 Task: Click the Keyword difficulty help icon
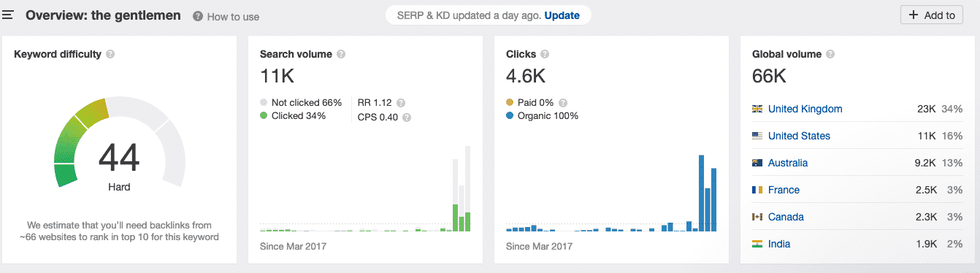110,54
